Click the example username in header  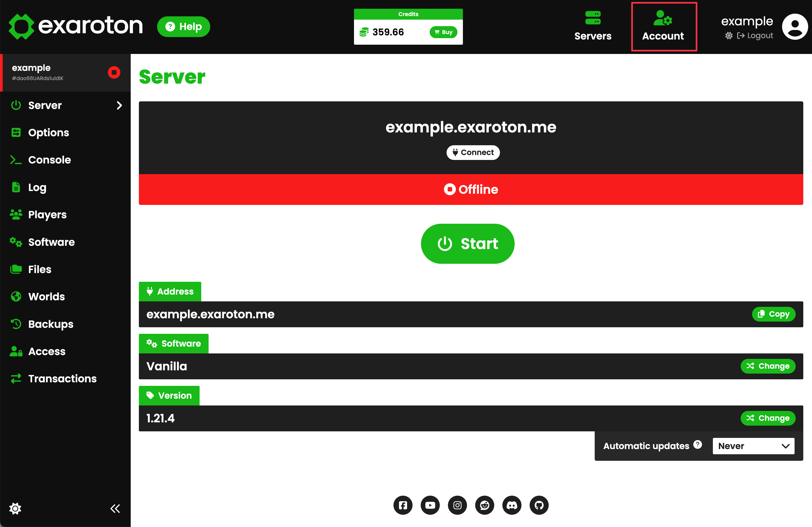747,21
